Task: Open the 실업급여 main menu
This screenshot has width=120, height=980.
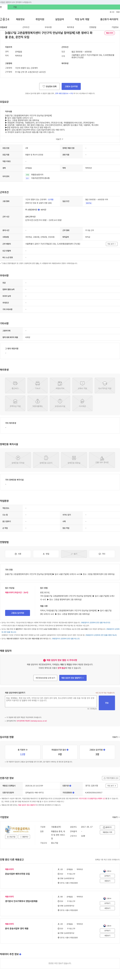Action: (x=60, y=19)
